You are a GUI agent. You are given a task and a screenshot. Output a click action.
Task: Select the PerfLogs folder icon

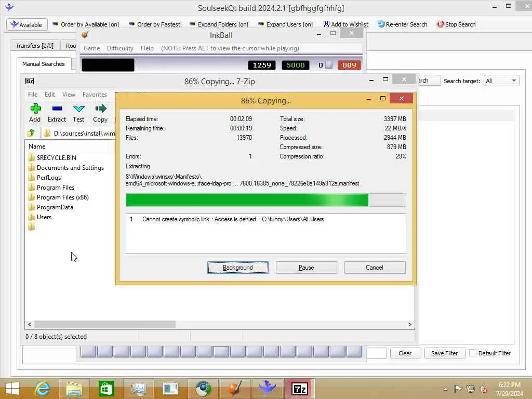(x=32, y=177)
